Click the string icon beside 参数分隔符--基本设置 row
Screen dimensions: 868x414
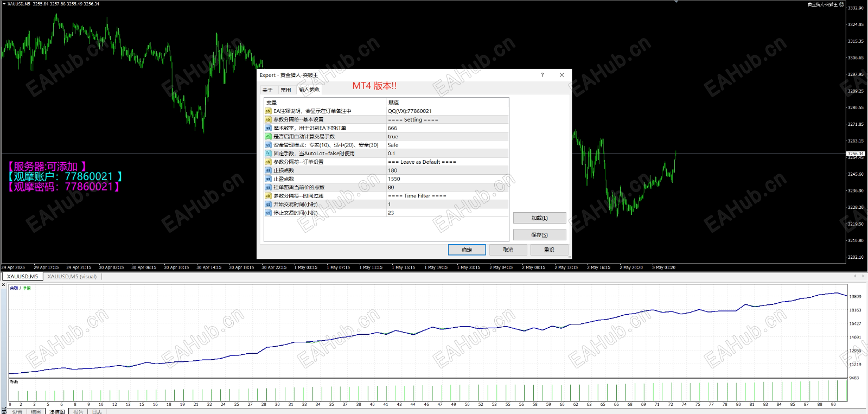268,119
